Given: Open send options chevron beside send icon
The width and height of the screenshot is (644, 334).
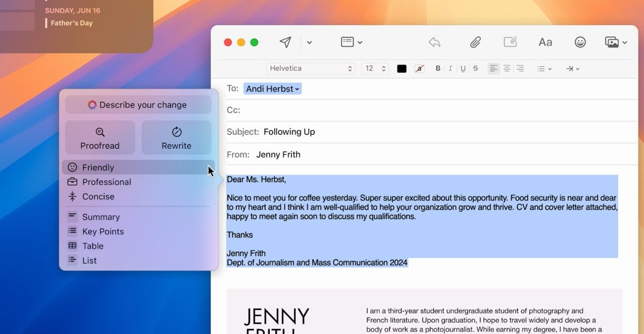Looking at the screenshot, I should 309,42.
